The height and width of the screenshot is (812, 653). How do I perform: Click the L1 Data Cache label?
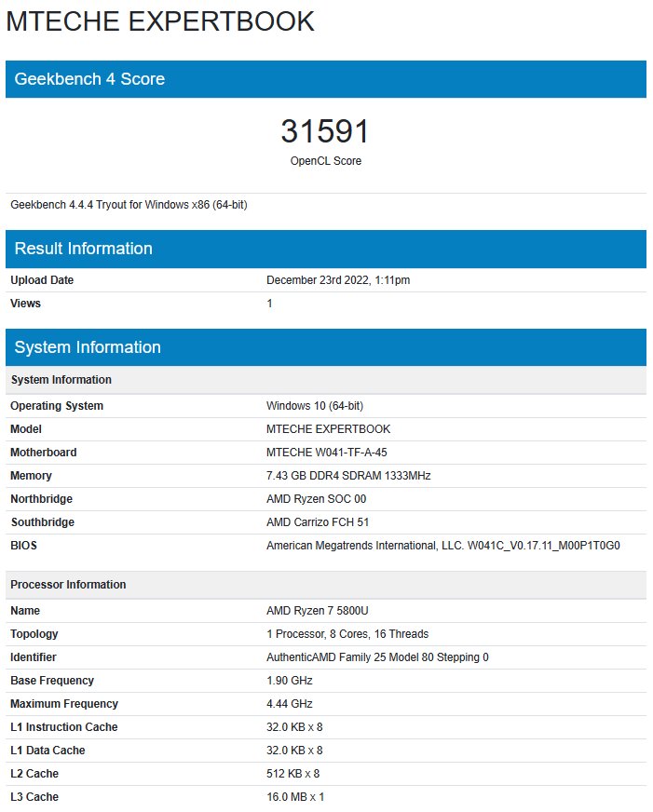click(x=48, y=751)
